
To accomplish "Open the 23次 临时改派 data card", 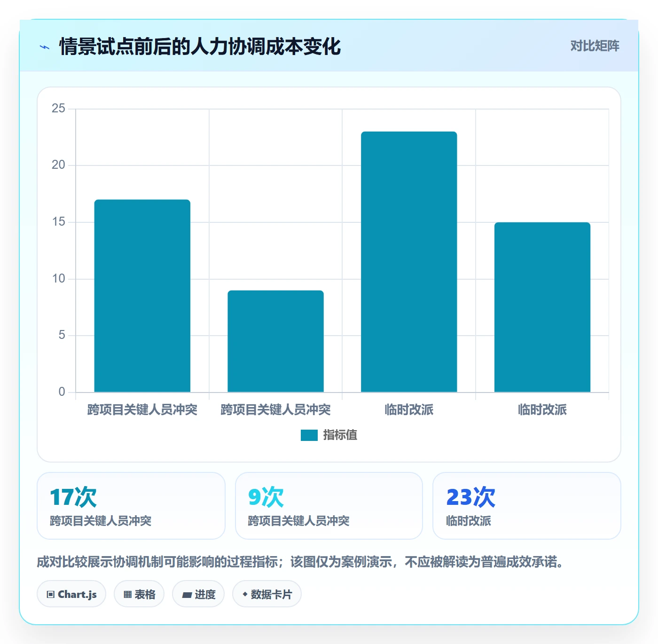I will point(527,506).
